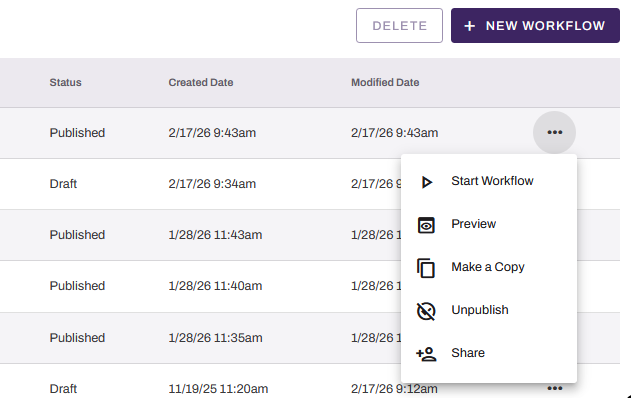Select Start Workflow from the menu
This screenshot has height=398, width=631.
(489, 181)
